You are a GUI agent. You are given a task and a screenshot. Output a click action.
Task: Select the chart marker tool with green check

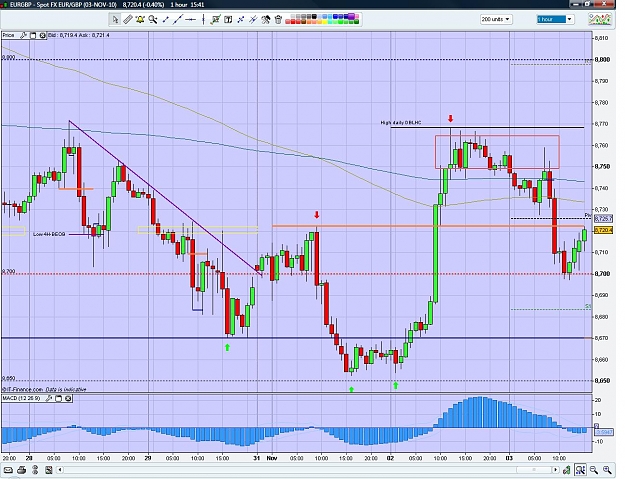[x=216, y=19]
